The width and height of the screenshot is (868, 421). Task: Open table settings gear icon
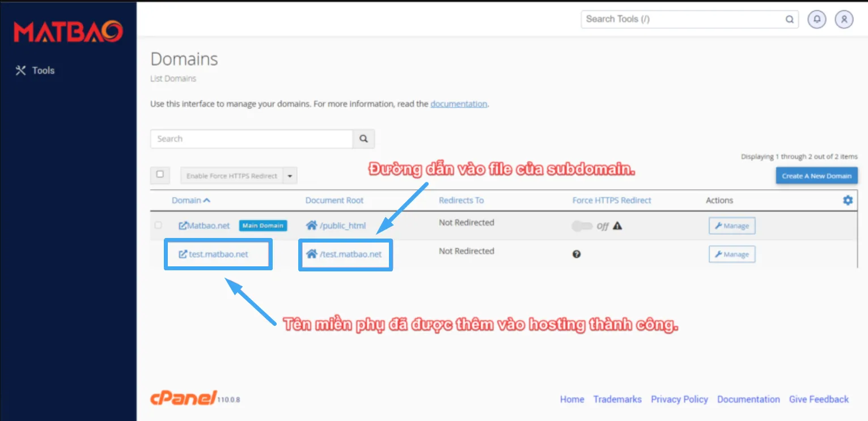(848, 200)
